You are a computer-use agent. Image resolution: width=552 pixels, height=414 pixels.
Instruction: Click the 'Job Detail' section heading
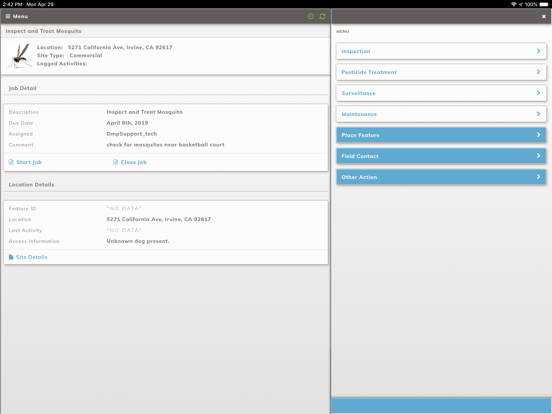click(x=23, y=88)
